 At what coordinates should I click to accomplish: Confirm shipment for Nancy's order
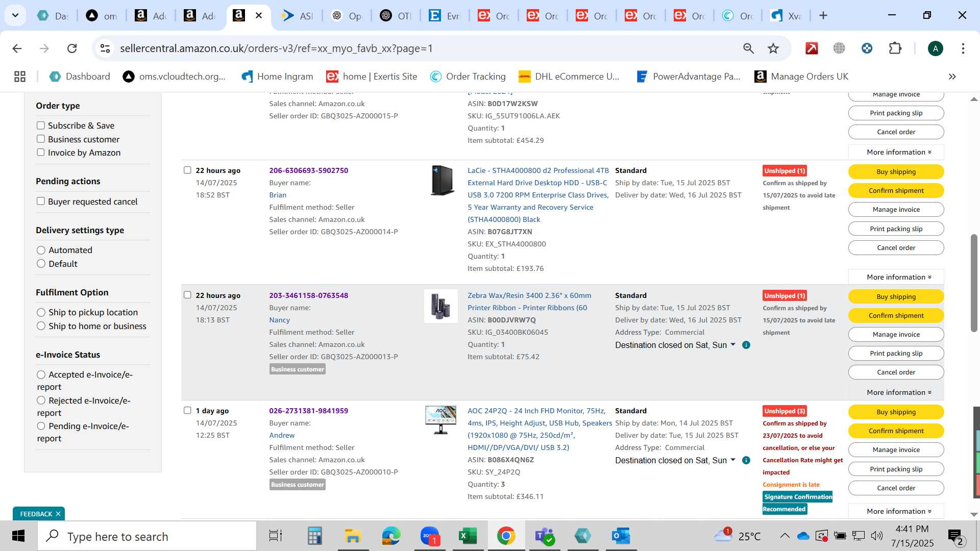pos(896,315)
